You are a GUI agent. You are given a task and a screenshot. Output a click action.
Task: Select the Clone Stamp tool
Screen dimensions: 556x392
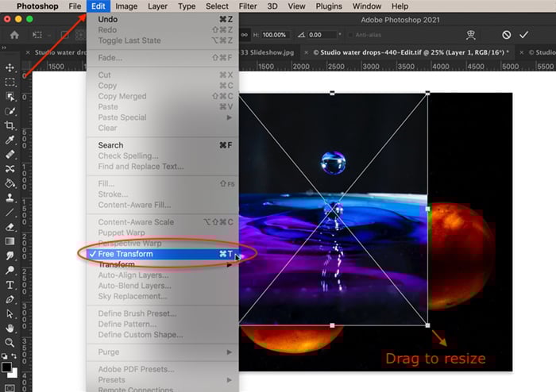pyautogui.click(x=10, y=198)
